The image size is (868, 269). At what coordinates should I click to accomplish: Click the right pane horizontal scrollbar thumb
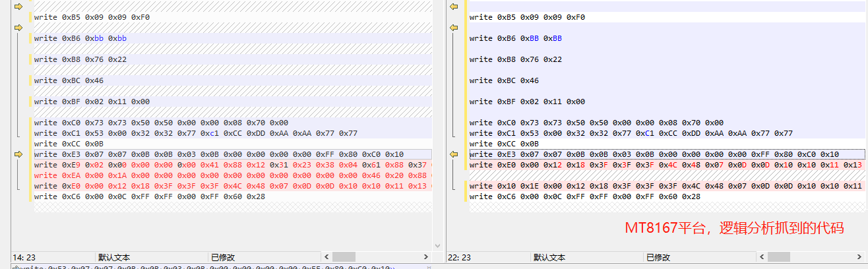point(780,257)
